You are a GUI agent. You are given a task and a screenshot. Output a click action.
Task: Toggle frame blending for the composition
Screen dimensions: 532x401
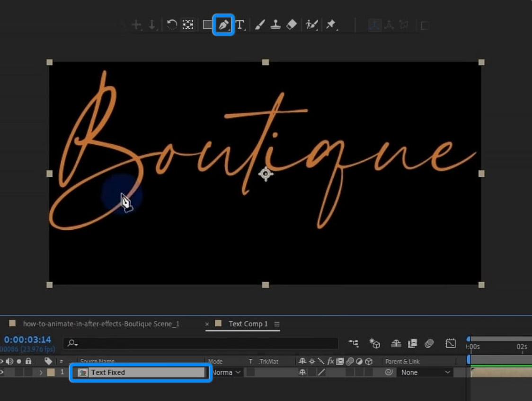[412, 343]
